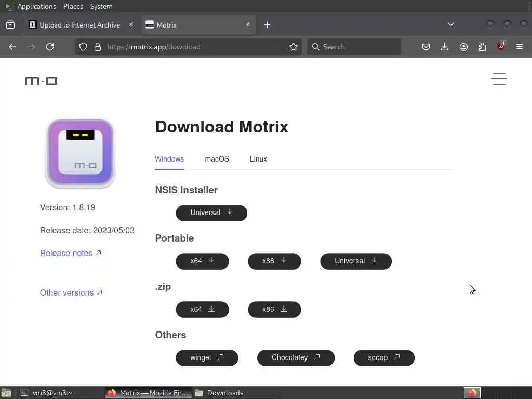
Task: Open the extensions puzzle icon
Action: point(482,47)
